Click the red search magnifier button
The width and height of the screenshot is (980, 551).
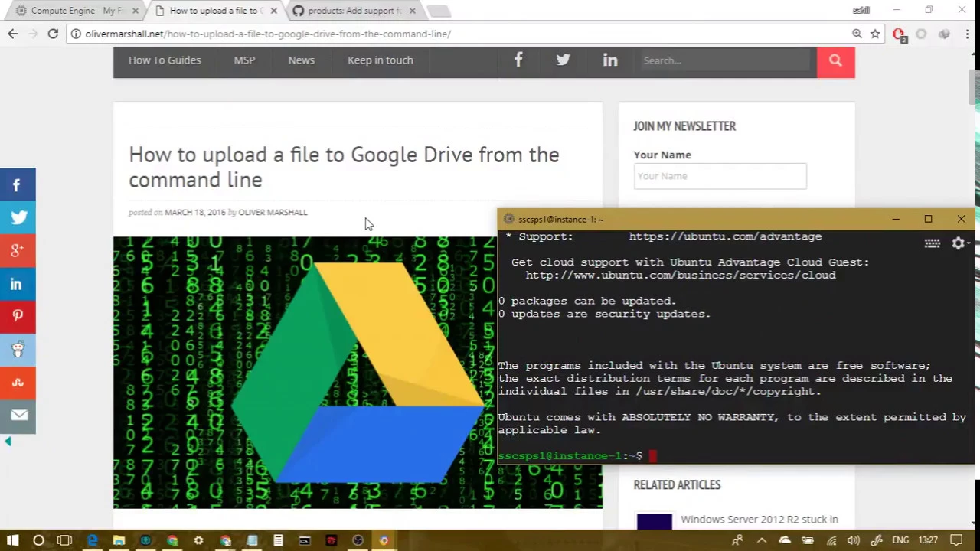pyautogui.click(x=835, y=60)
